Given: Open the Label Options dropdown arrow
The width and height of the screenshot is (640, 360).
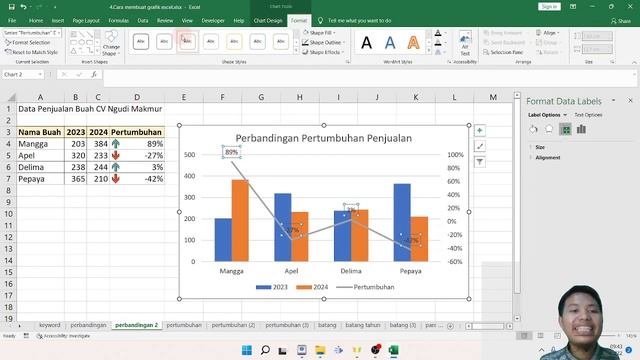Looking at the screenshot, I should pos(565,115).
